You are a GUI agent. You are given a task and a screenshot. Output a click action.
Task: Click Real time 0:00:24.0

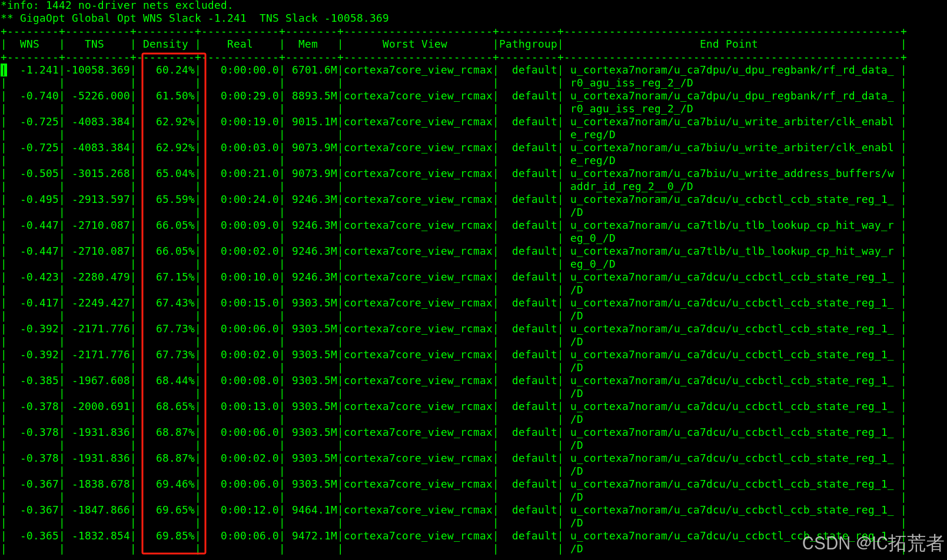point(250,199)
